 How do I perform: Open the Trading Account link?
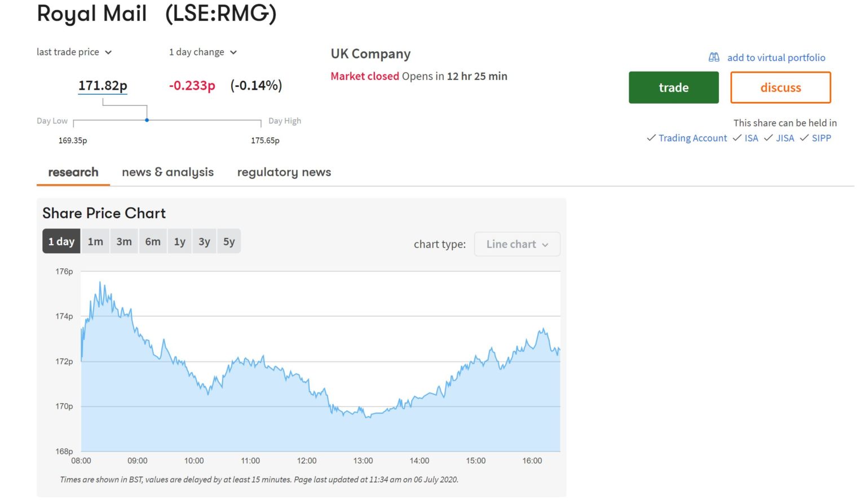point(692,138)
